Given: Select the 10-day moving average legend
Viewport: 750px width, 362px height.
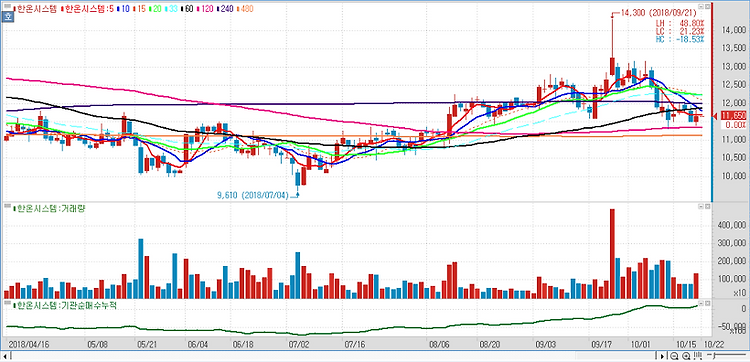Looking at the screenshot, I should (123, 9).
